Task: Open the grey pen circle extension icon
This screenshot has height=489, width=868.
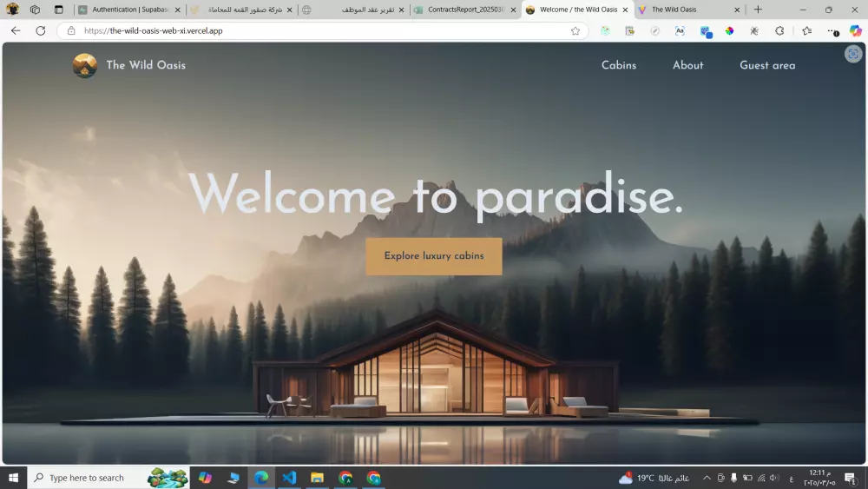Action: pos(654,31)
